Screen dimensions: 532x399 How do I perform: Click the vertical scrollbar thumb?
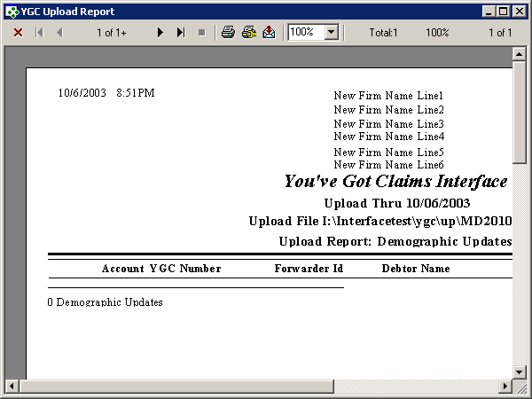(x=520, y=113)
